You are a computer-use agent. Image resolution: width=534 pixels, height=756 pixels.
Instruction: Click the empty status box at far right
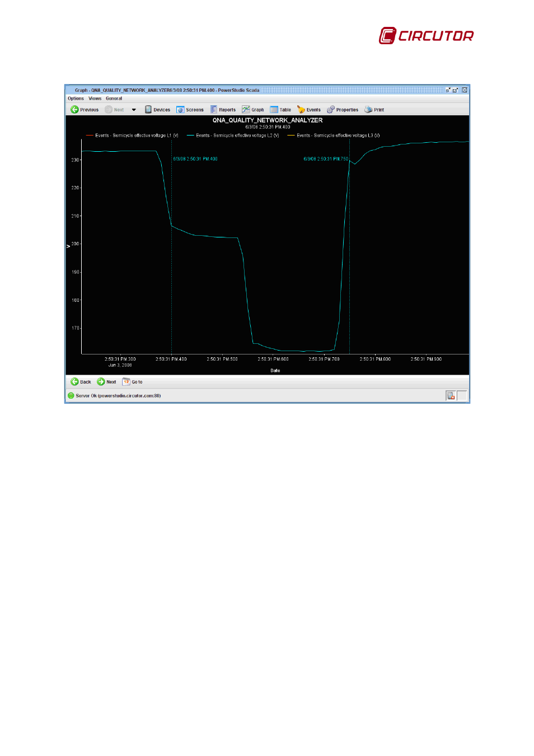(x=462, y=396)
